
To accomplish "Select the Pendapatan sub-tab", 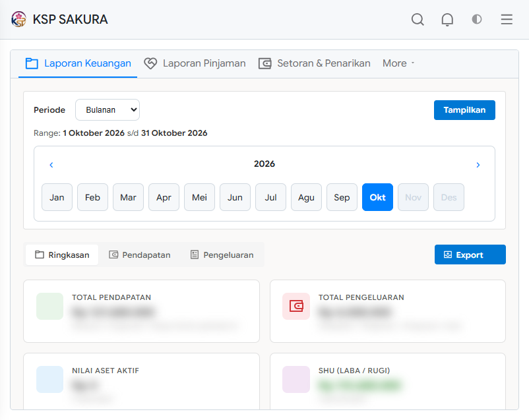I will (x=140, y=255).
